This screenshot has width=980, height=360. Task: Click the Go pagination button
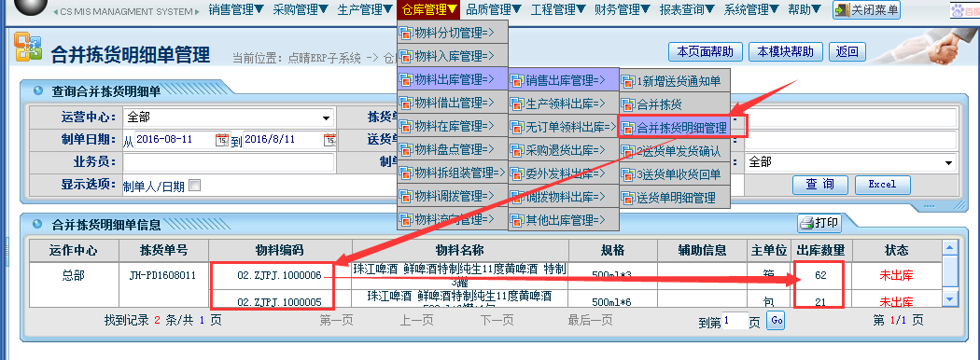[776, 321]
